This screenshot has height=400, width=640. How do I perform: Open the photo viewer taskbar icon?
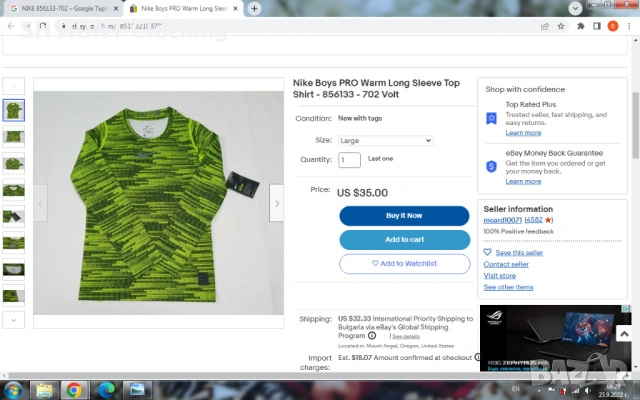pyautogui.click(x=138, y=390)
